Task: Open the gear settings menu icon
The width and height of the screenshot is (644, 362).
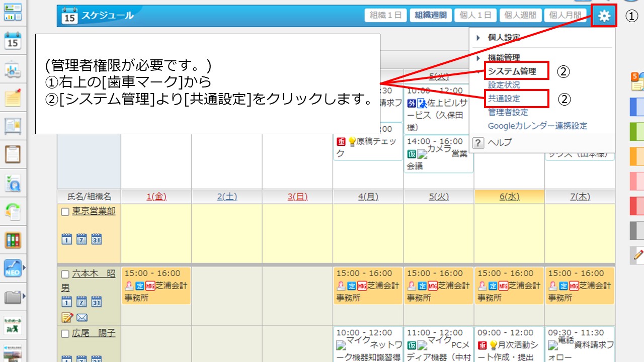Action: 604,16
